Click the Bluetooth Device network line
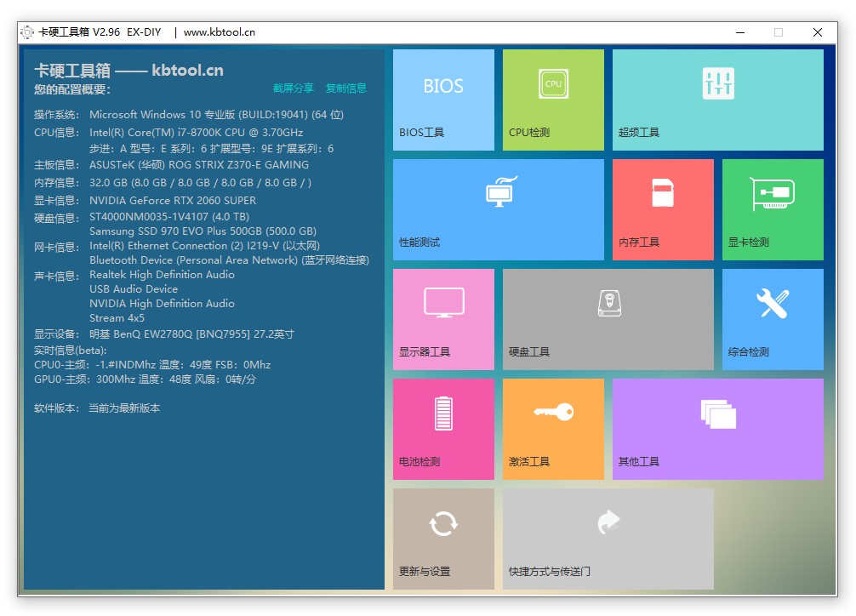The width and height of the screenshot is (856, 616). 229,260
